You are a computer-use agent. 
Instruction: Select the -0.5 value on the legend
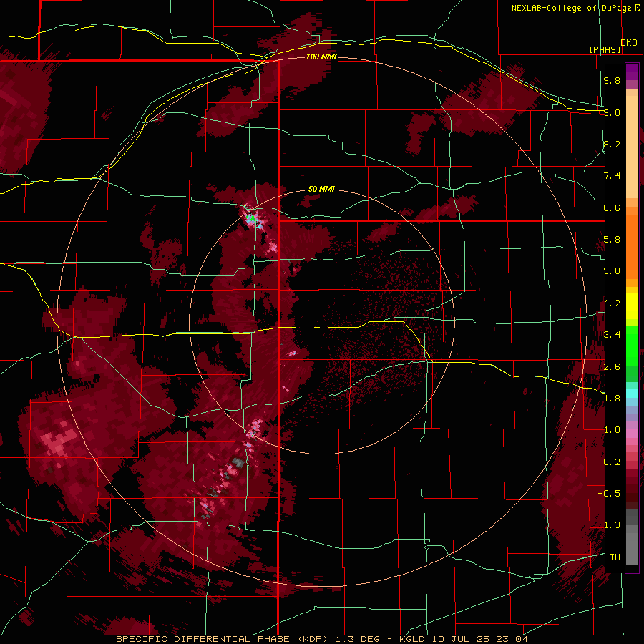(x=609, y=494)
